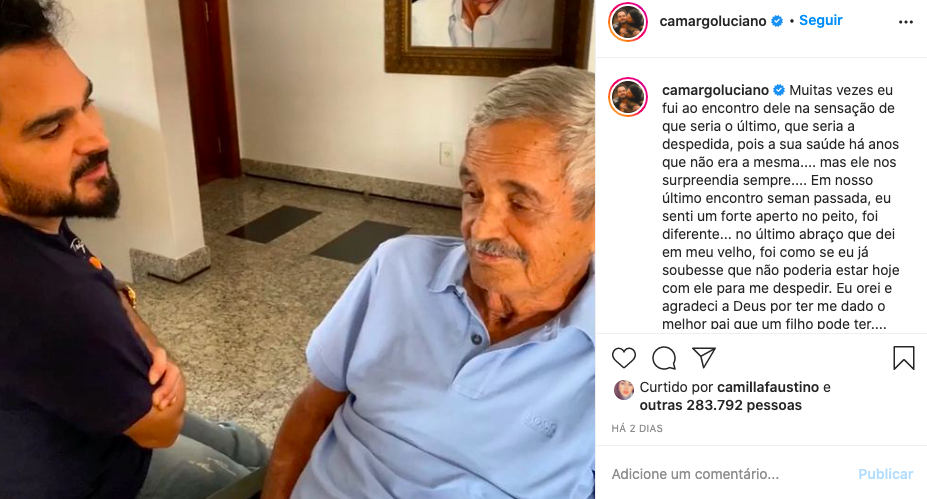This screenshot has width=927, height=499.
Task: Click camillafaustino small avatar near likes
Action: coord(624,390)
